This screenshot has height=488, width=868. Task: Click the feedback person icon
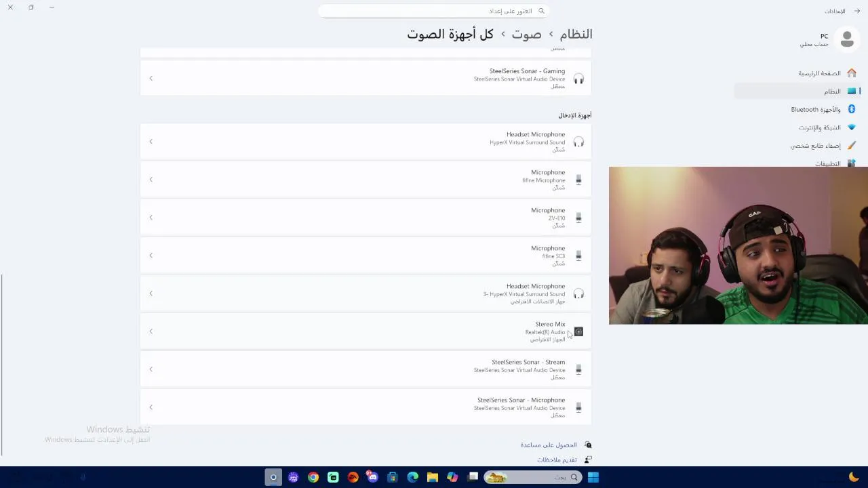[x=588, y=460]
